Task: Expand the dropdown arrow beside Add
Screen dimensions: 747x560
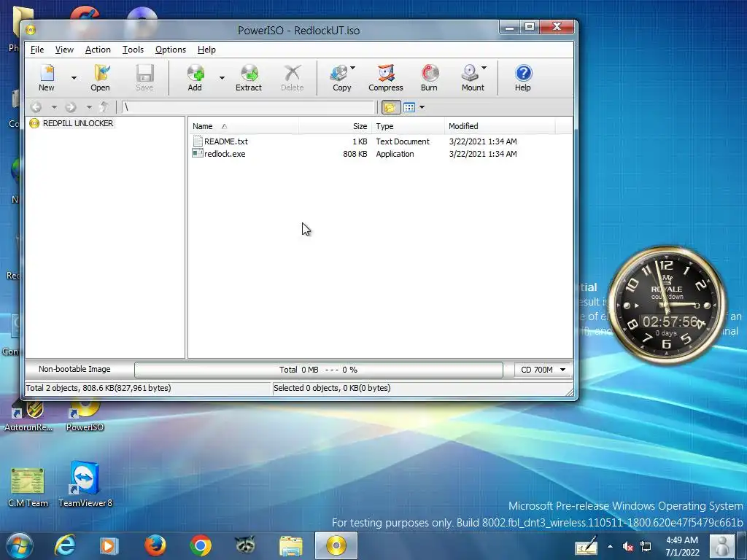Action: pyautogui.click(x=222, y=77)
